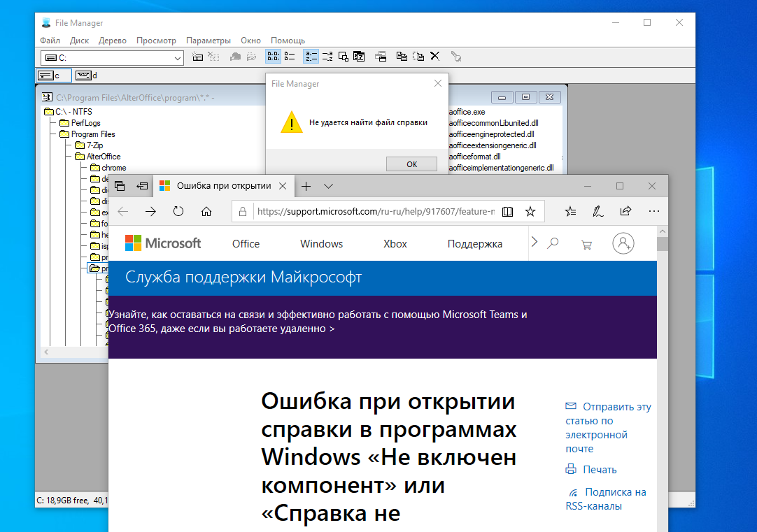Open the Файл menu in File Manager
757x532 pixels.
50,41
